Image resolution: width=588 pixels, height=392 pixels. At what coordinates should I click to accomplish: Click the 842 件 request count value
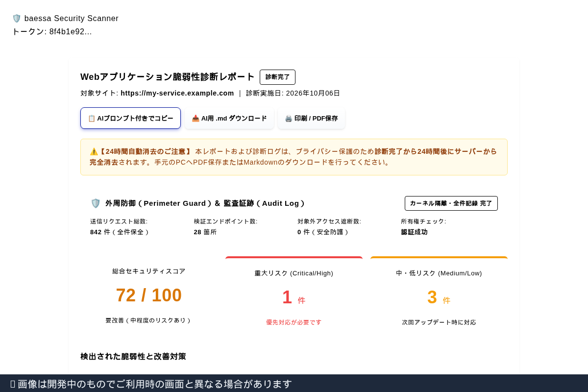pos(119,232)
